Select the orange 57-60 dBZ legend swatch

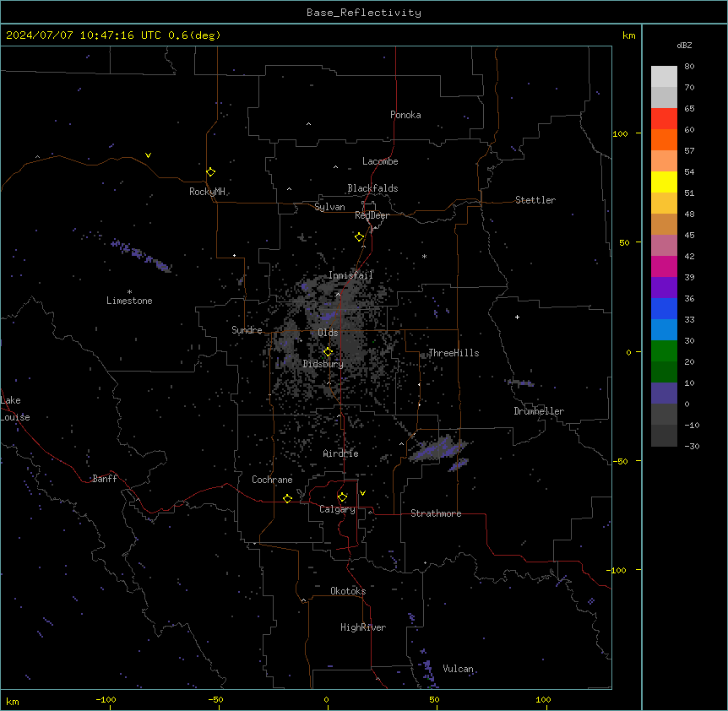pyautogui.click(x=664, y=139)
